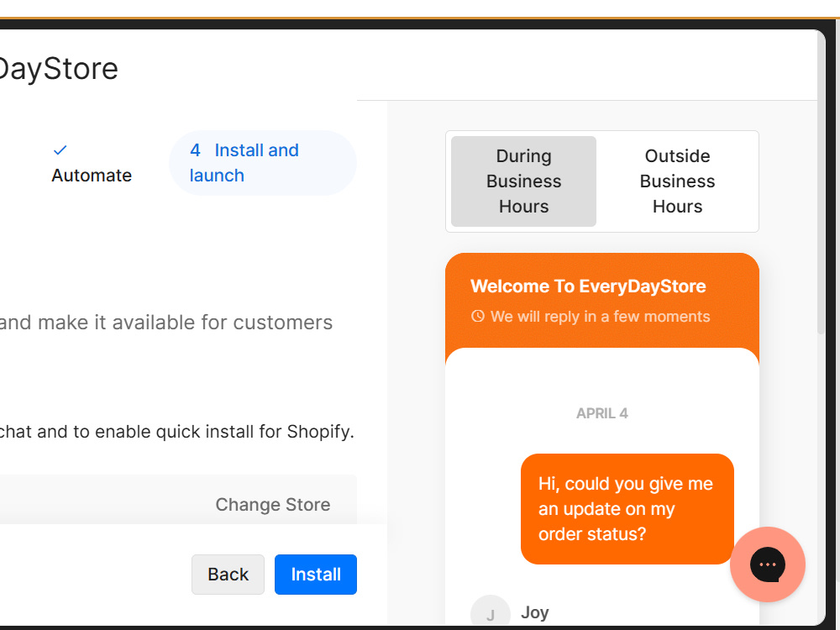
Task: Click the APRIL 4 date label
Action: pos(601,413)
